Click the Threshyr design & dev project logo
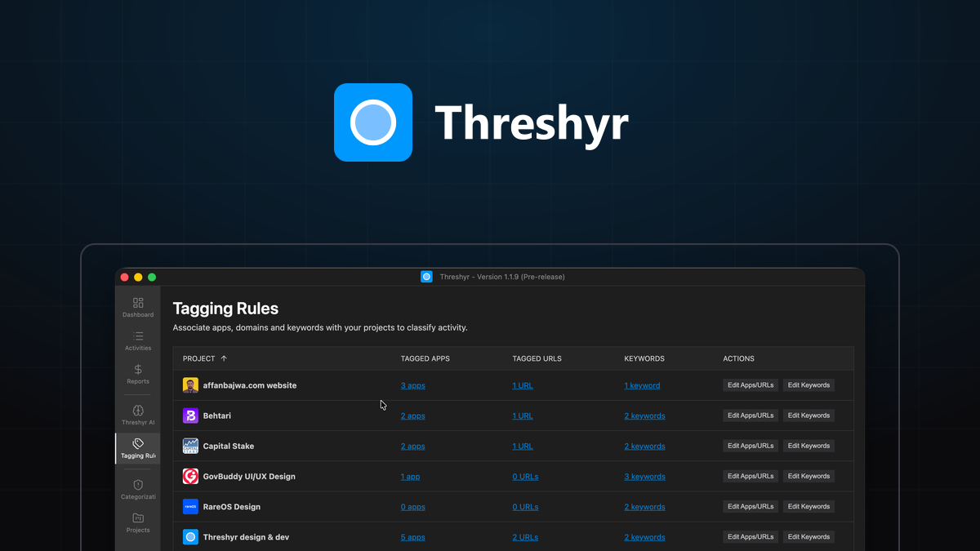The image size is (980, 551). [x=190, y=537]
